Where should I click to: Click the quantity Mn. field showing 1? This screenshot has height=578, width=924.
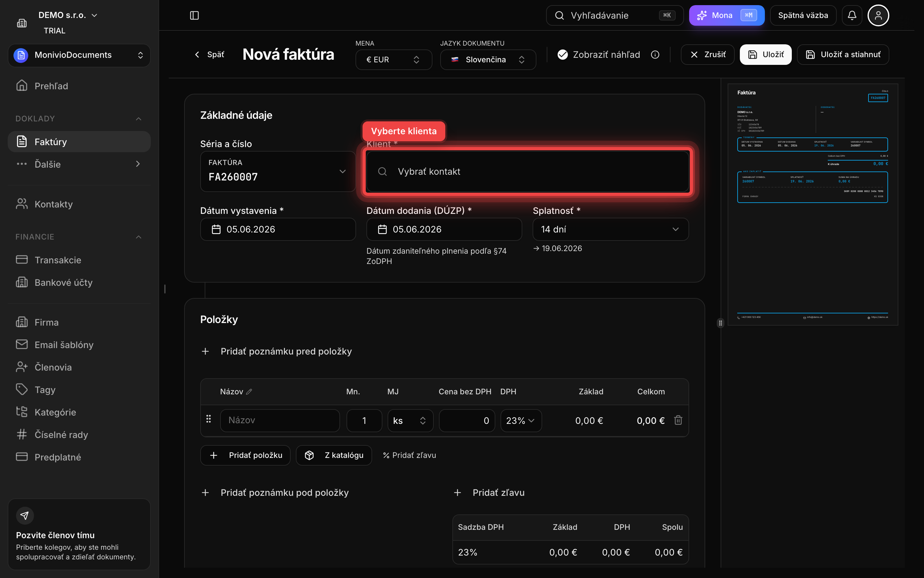pyautogui.click(x=364, y=421)
